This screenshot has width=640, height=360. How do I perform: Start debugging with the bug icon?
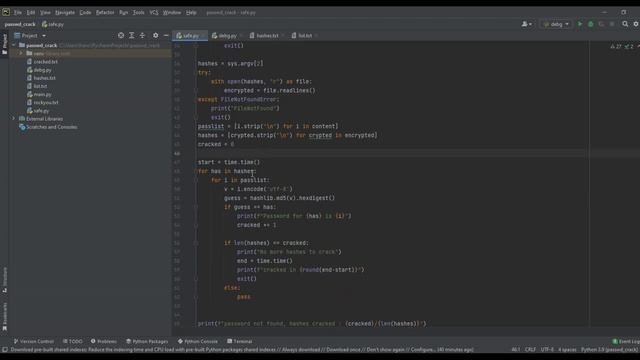tap(591, 24)
